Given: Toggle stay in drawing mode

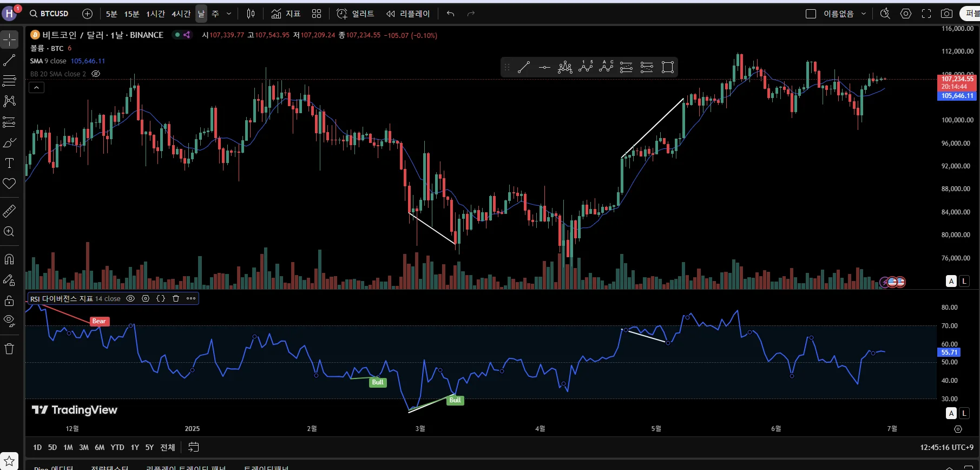Looking at the screenshot, I should click(9, 280).
